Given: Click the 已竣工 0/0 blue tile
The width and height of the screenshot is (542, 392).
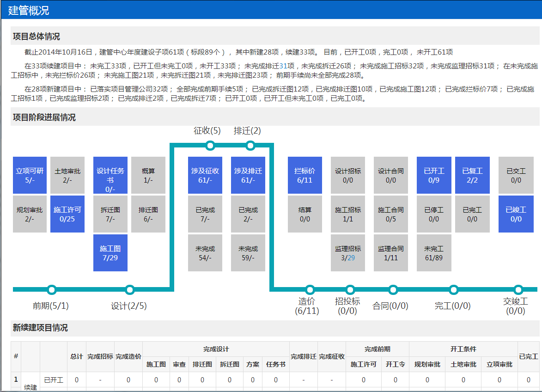Looking at the screenshot, I should (x=516, y=214).
